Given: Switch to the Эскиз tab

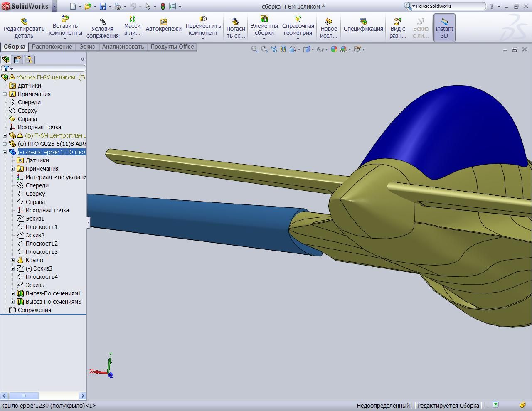Looking at the screenshot, I should pos(87,47).
